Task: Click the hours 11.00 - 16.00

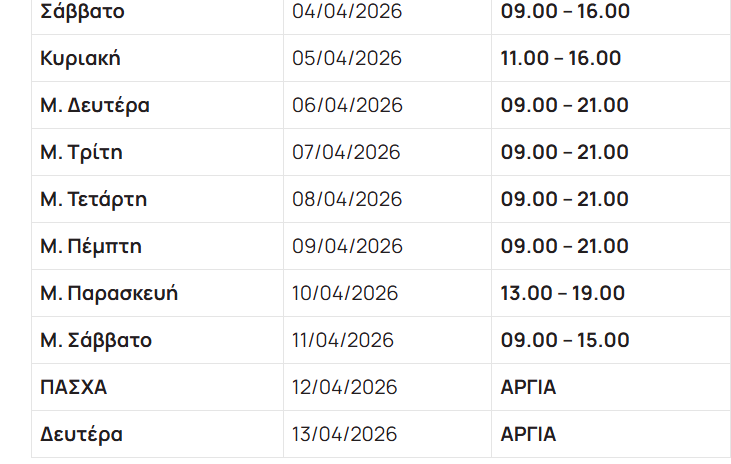Action: [x=560, y=58]
